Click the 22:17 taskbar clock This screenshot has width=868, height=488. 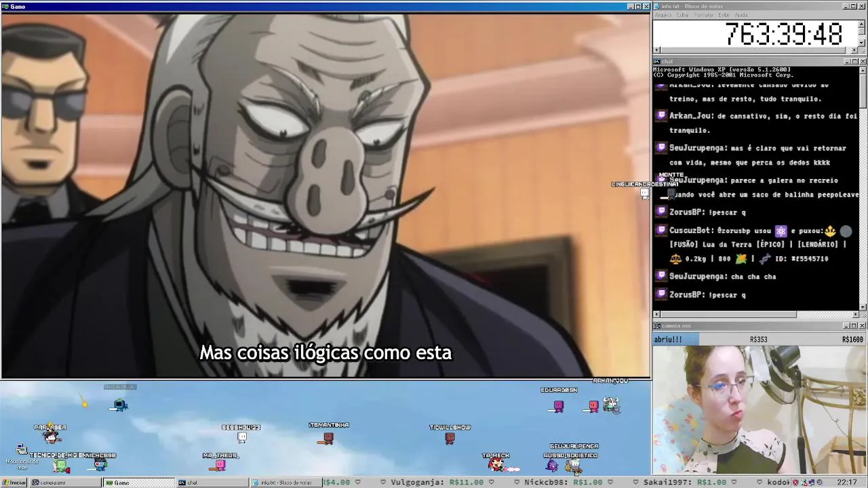(847, 482)
